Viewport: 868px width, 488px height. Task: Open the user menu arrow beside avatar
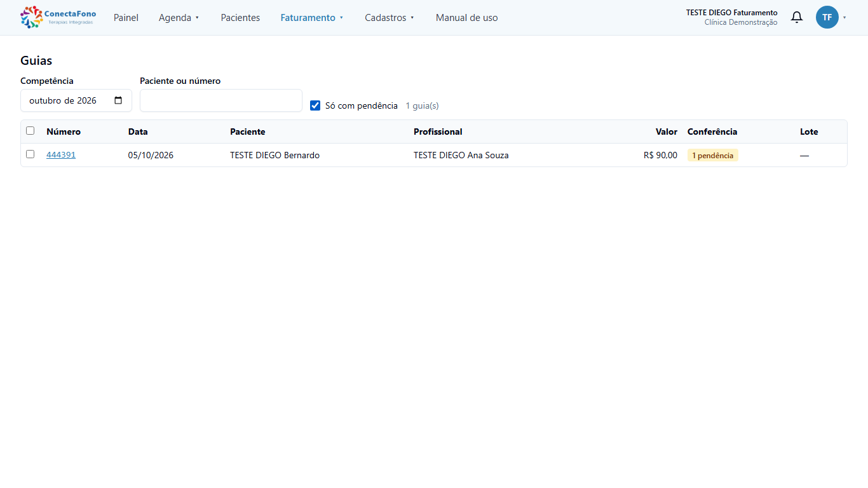(x=844, y=18)
